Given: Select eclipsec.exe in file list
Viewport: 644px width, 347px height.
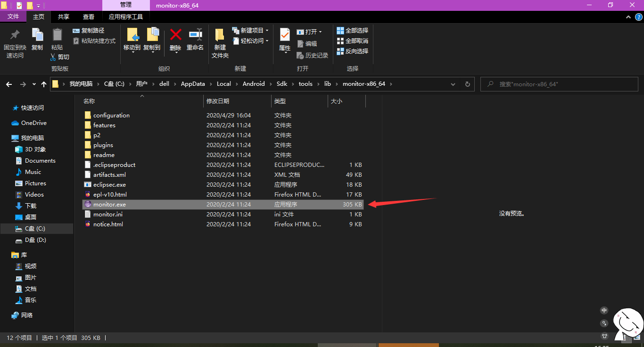Looking at the screenshot, I should (x=223, y=185).
